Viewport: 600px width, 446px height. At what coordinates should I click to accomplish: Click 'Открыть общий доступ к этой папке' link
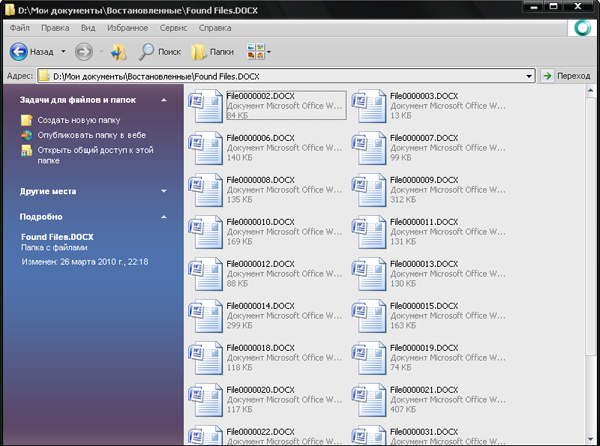(x=95, y=155)
